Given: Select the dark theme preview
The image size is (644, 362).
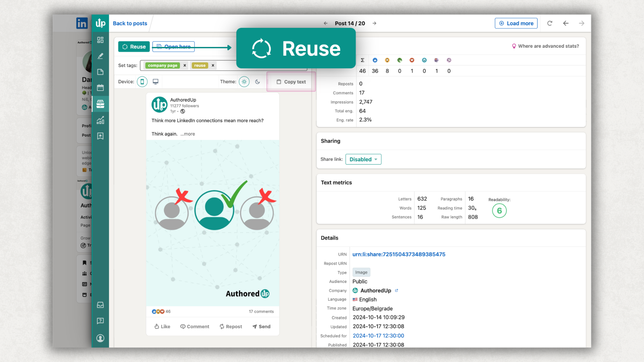Looking at the screenshot, I should point(258,82).
